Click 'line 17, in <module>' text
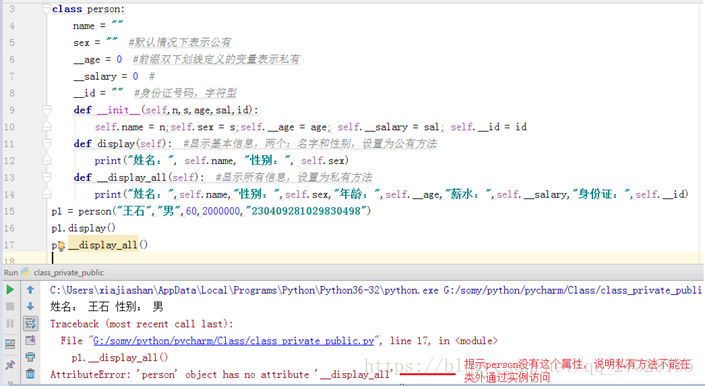This screenshot has height=386, width=705. click(x=444, y=341)
